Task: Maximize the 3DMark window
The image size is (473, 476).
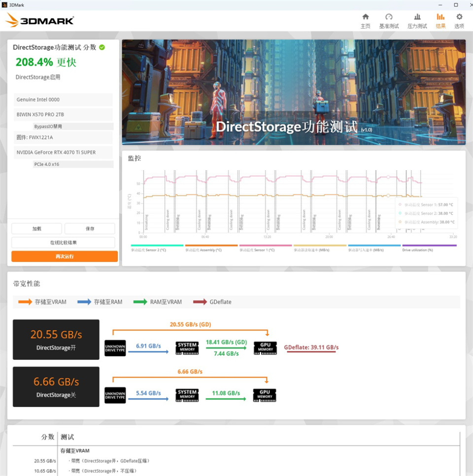Action: click(x=456, y=5)
